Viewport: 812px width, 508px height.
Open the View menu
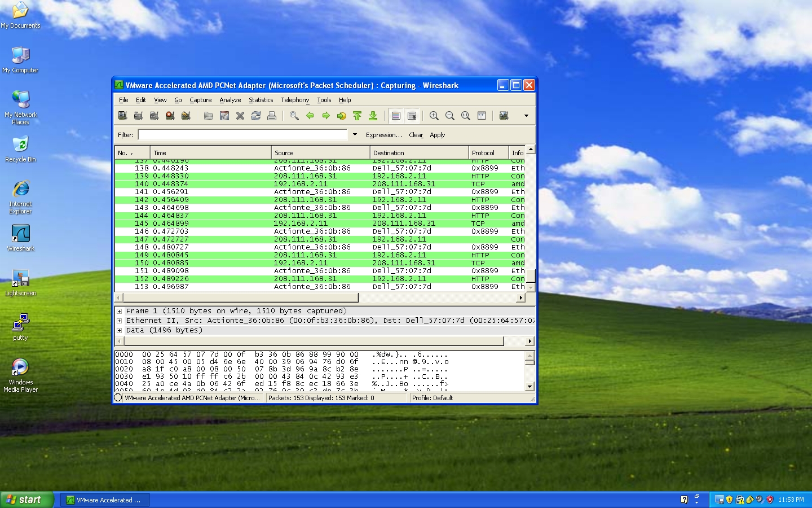(x=160, y=100)
